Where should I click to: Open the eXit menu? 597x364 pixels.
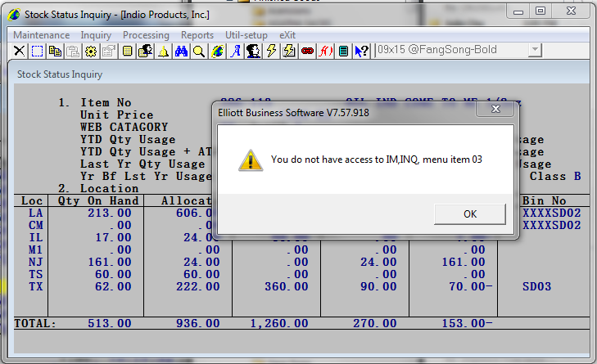pos(287,35)
